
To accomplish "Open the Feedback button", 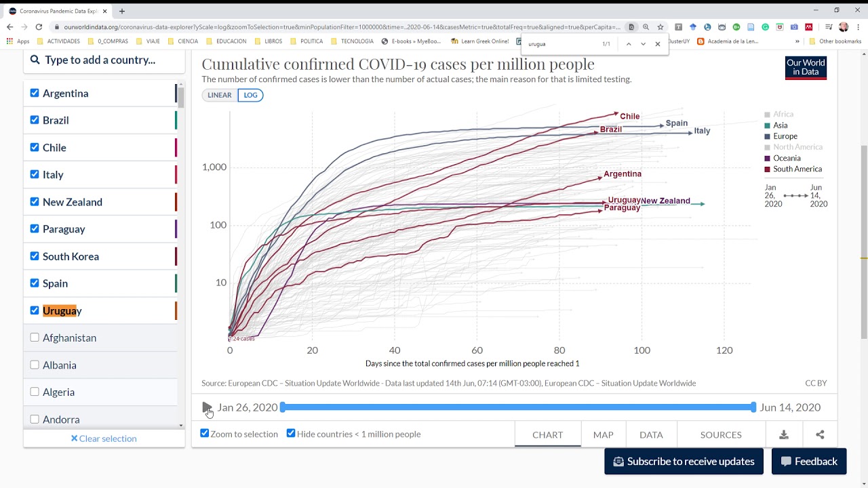I will pos(809,462).
